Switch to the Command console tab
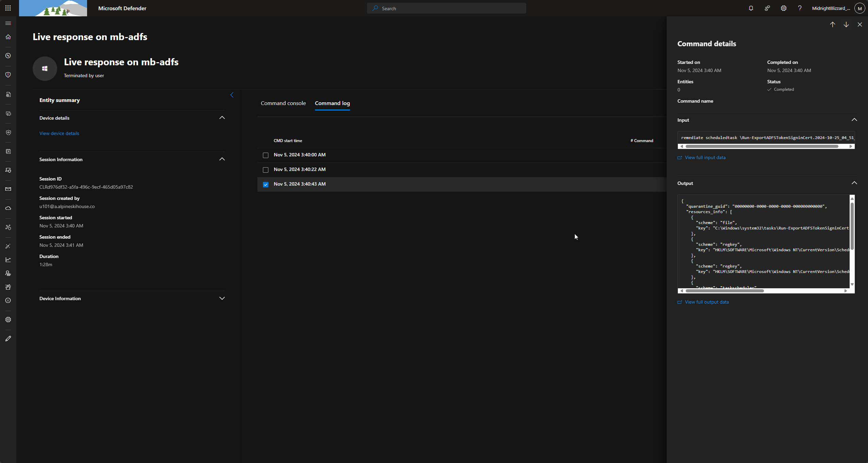This screenshot has height=463, width=868. (283, 103)
